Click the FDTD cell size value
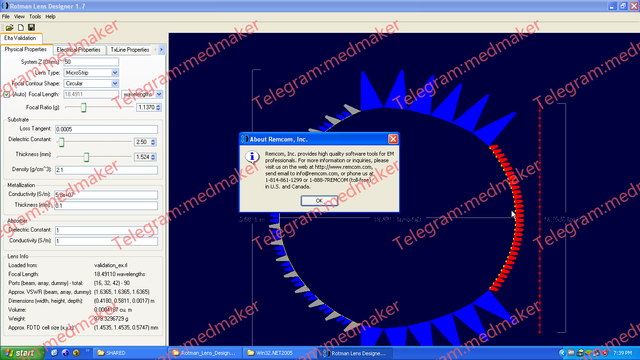The image size is (640, 360). point(126,328)
